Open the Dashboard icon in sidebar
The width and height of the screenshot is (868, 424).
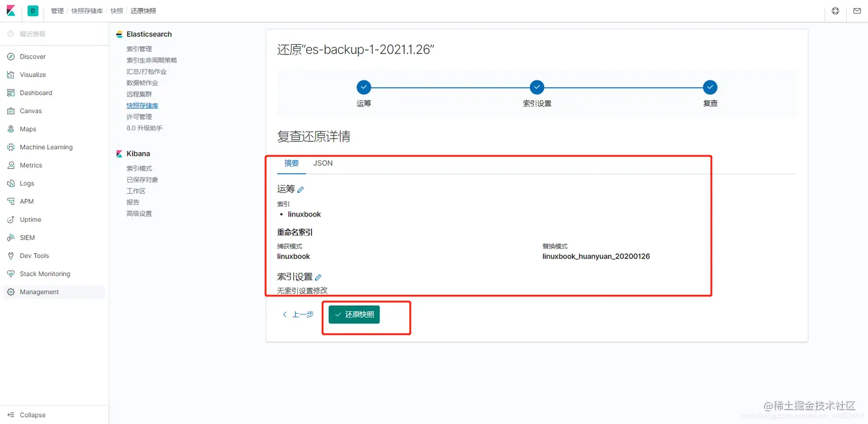[11, 93]
